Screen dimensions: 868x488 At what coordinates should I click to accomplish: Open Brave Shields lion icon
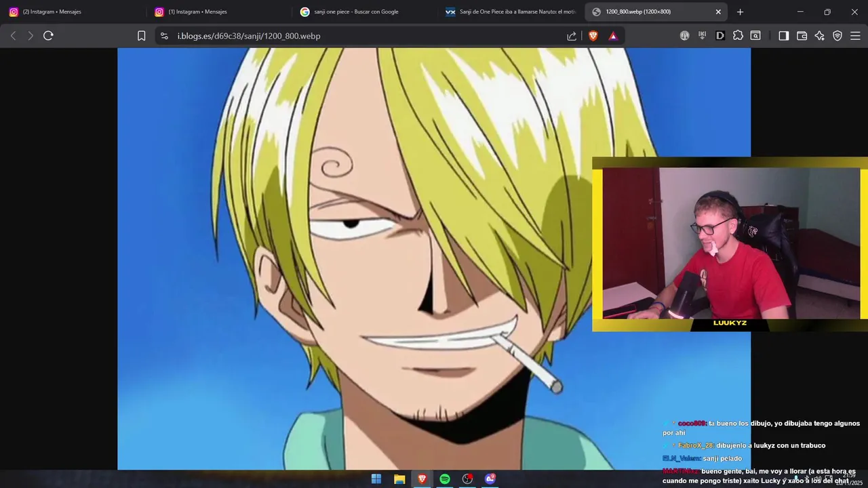[x=593, y=36]
